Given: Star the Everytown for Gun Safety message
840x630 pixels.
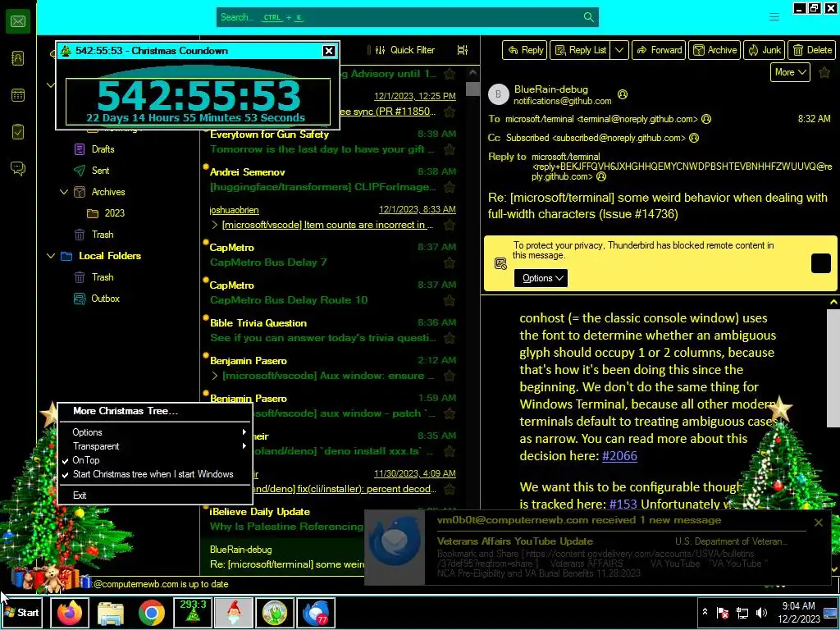Looking at the screenshot, I should tap(450, 149).
